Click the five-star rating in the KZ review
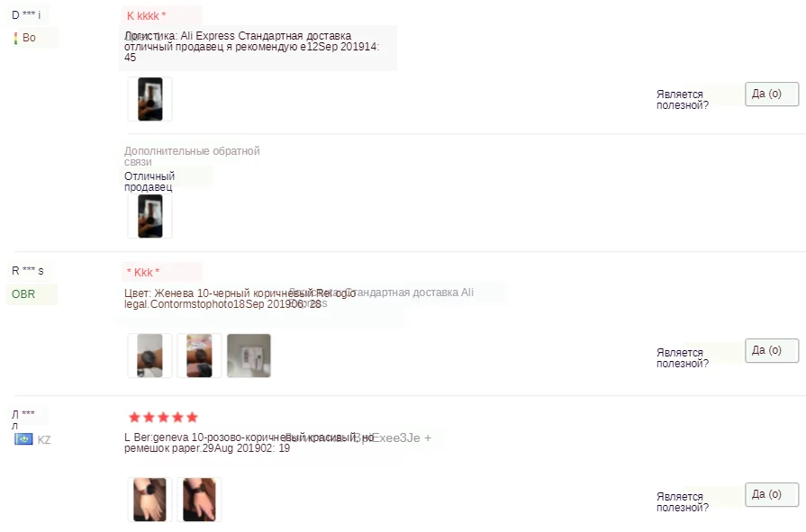The image size is (806, 532). 163,418
